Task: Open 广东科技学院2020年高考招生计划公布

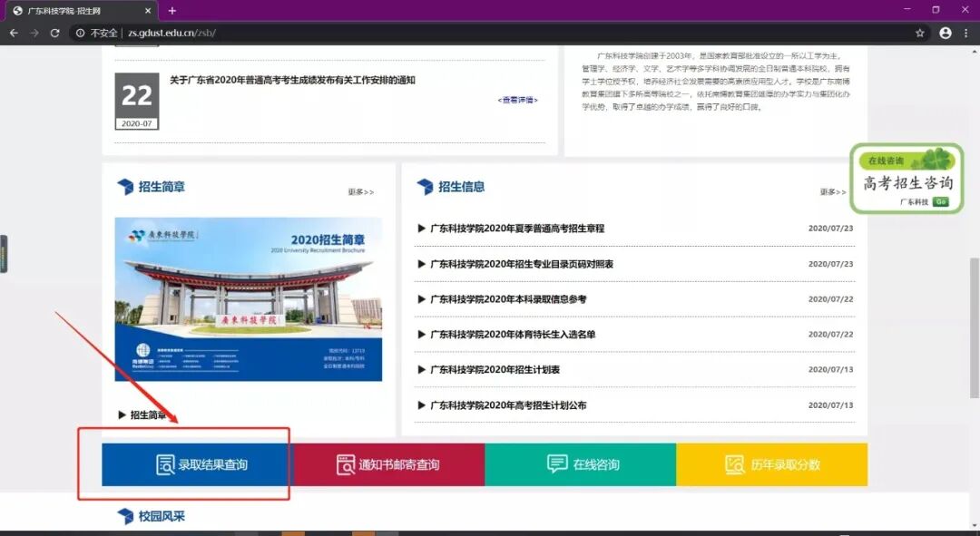Action: point(508,404)
